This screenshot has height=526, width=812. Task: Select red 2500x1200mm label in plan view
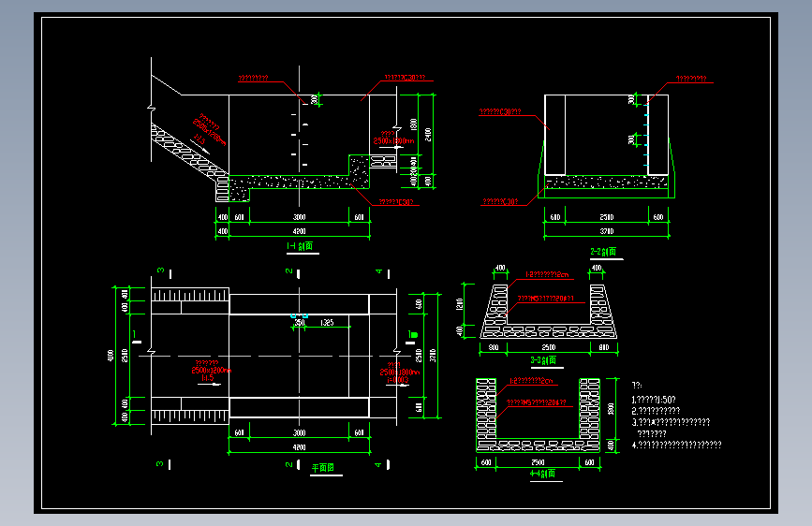[212, 371]
